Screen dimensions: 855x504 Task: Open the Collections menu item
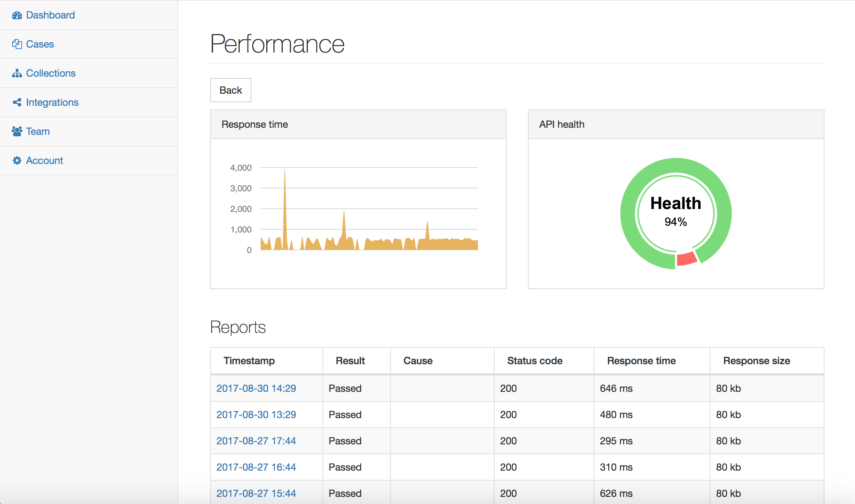(51, 73)
